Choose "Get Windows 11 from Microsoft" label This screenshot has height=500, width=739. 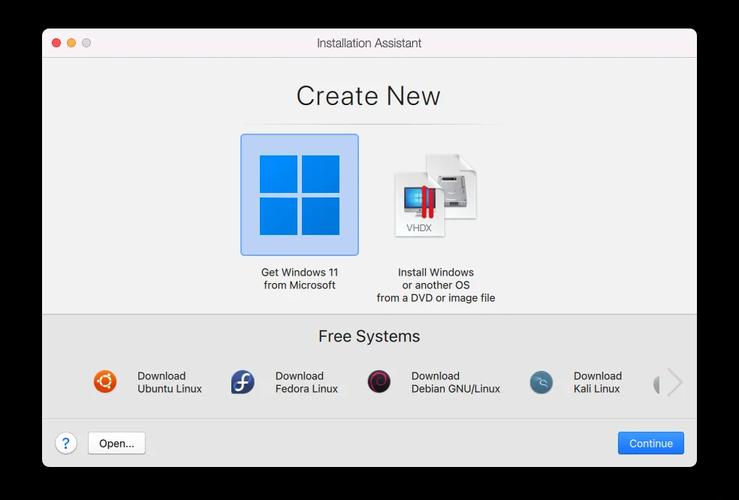click(x=299, y=279)
